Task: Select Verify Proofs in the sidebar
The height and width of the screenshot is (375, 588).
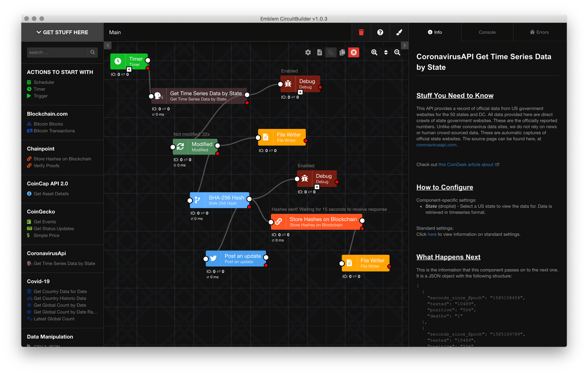Action: pos(47,166)
